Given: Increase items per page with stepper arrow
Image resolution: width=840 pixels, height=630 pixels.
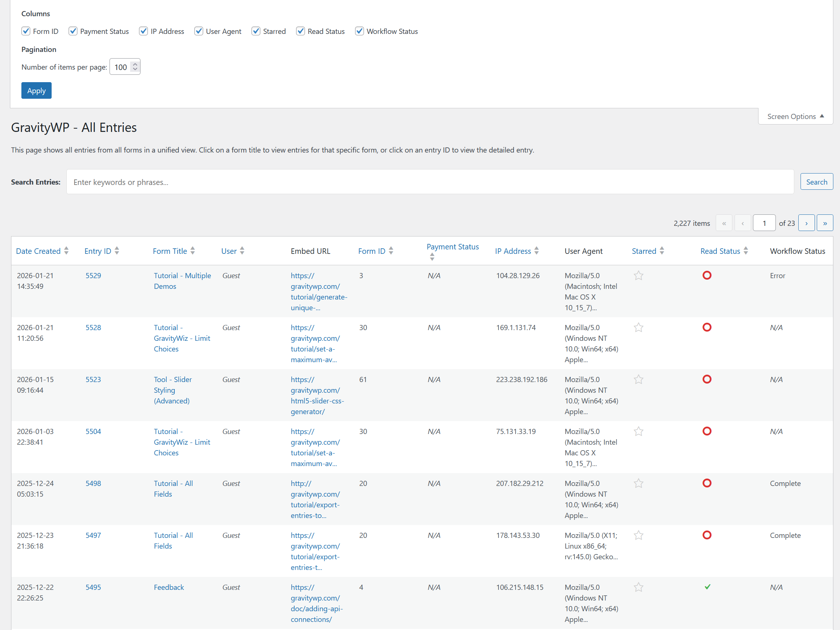Looking at the screenshot, I should tap(135, 64).
